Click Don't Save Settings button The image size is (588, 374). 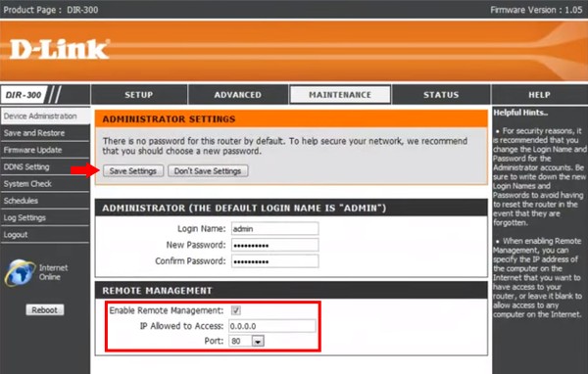(208, 171)
